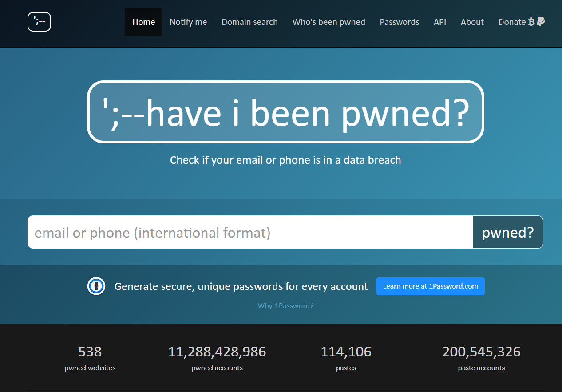Click the 538 pwned websites statistic
Image resolution: width=562 pixels, height=392 pixels.
point(90,352)
